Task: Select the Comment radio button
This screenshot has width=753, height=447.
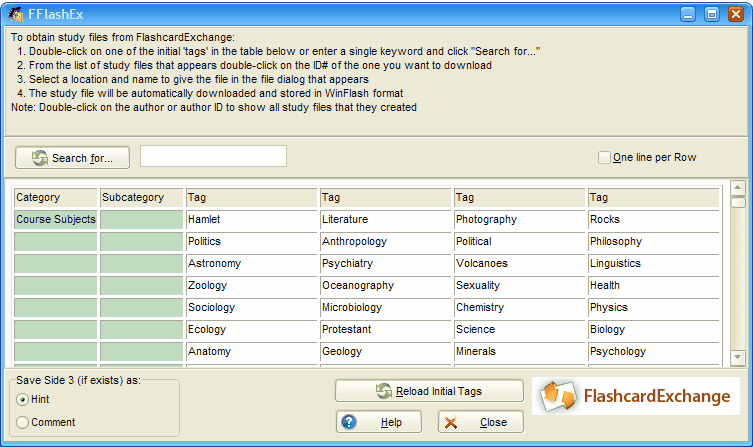Action: [x=22, y=423]
